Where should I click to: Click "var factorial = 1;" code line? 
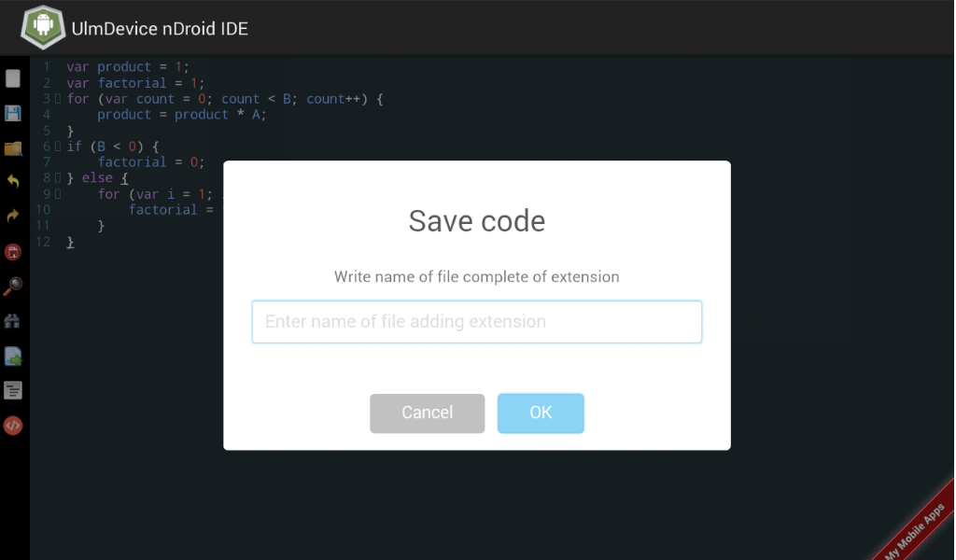(135, 83)
